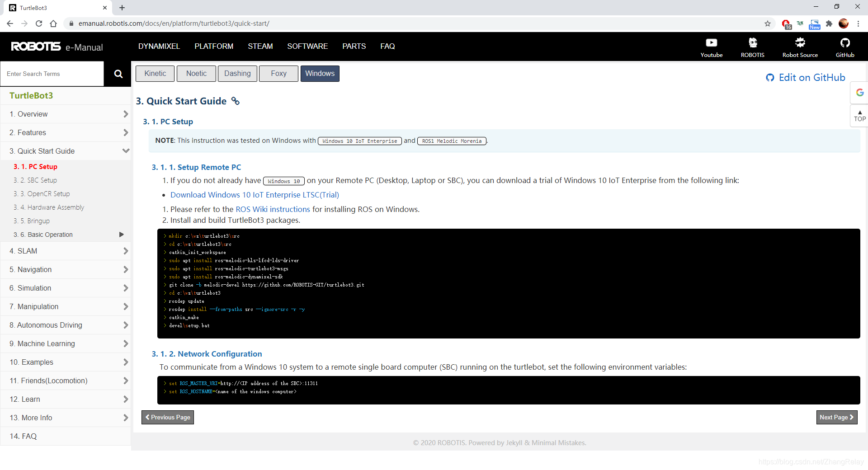Viewport: 868px width, 470px height.
Task: Open Download Windows 10 IoT Enterprise LTSC link
Action: click(x=255, y=195)
